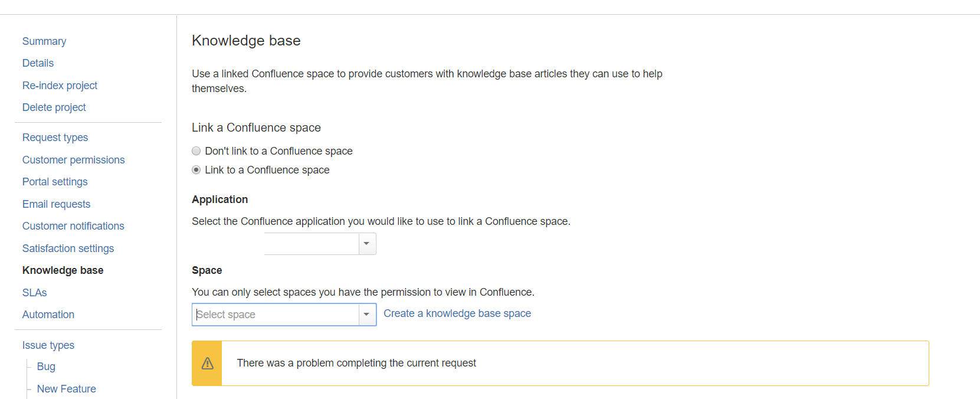
Task: Click the error message "There was a problem completing the current request"
Action: (356, 363)
